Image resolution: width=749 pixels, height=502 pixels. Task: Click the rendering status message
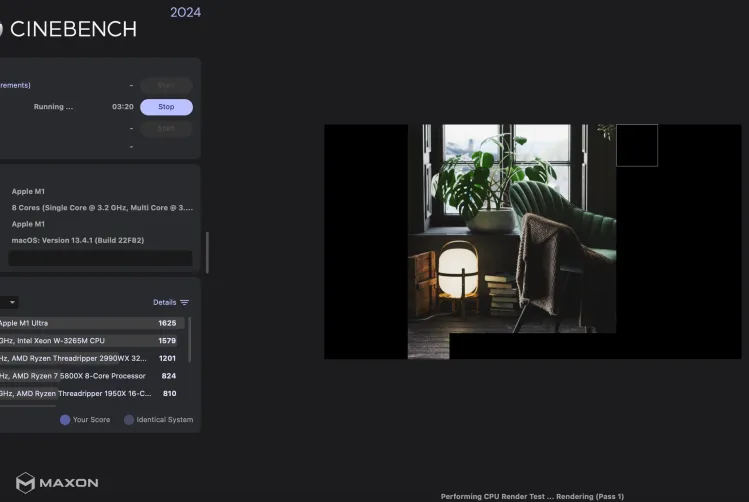click(532, 496)
